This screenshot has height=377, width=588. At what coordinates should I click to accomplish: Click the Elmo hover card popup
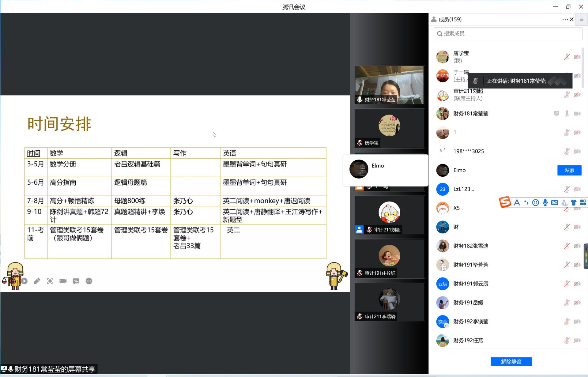(x=385, y=170)
